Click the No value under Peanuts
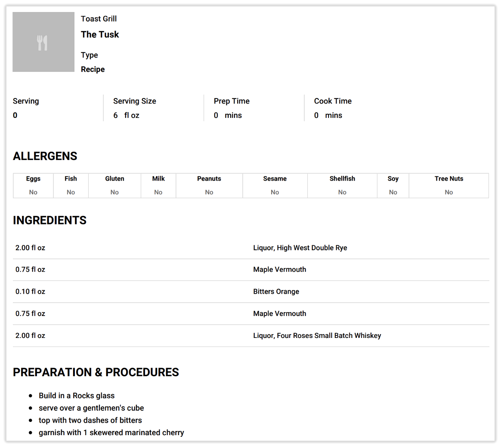Viewport: 501px width, 448px height. point(209,192)
